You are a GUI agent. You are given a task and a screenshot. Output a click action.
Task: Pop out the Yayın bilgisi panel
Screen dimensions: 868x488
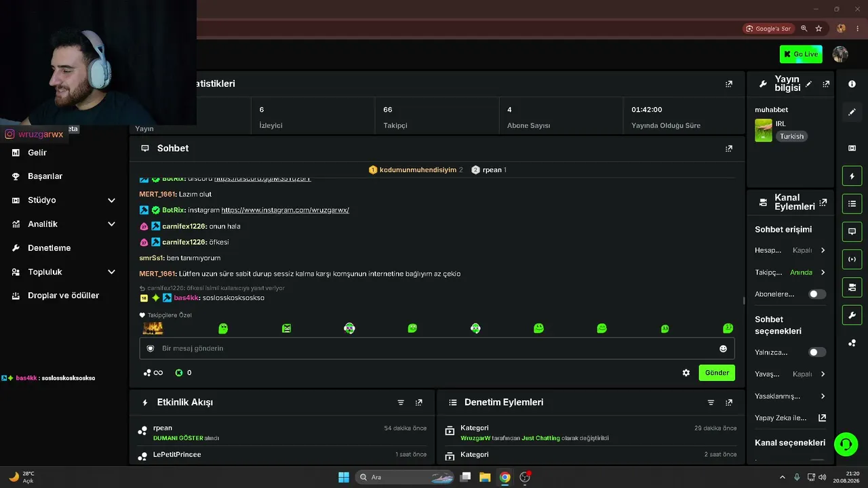click(826, 84)
